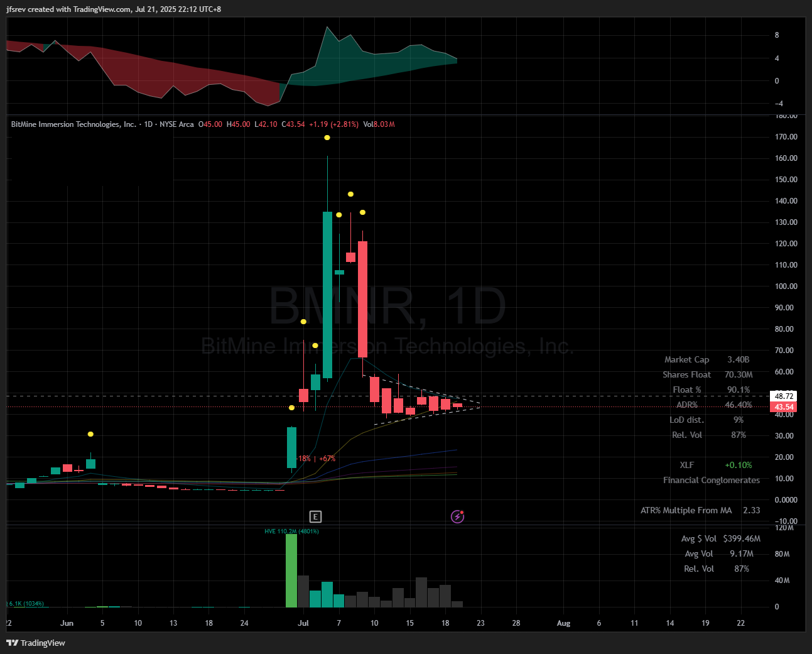Click the TradingView logo in the footer
812x654 pixels.
[36, 643]
